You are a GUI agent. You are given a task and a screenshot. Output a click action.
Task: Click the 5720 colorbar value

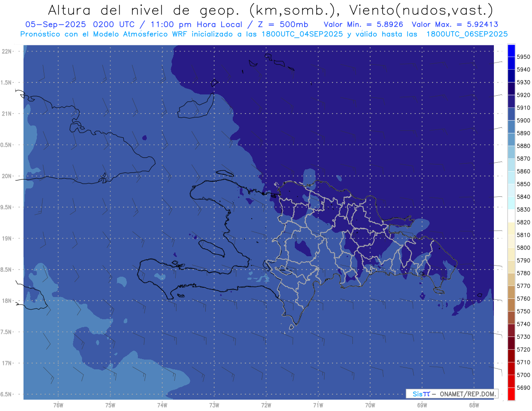523,349
